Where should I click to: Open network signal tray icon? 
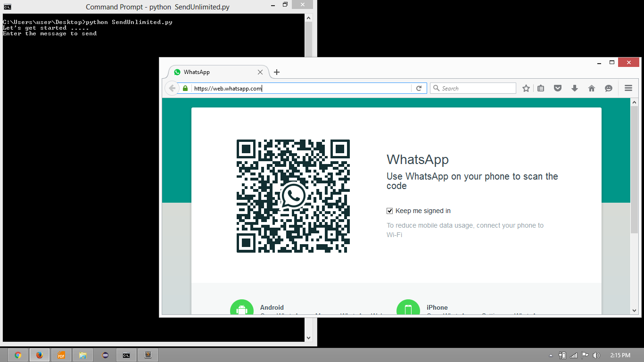[574, 355]
